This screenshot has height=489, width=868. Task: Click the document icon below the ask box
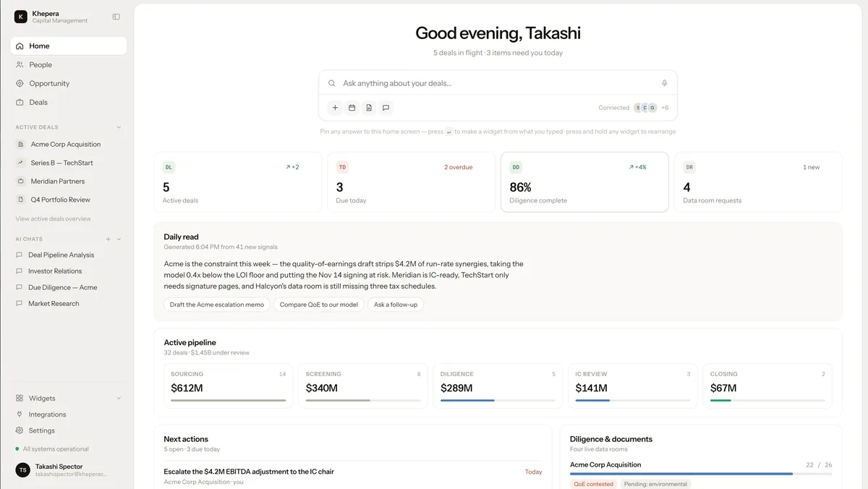point(369,108)
